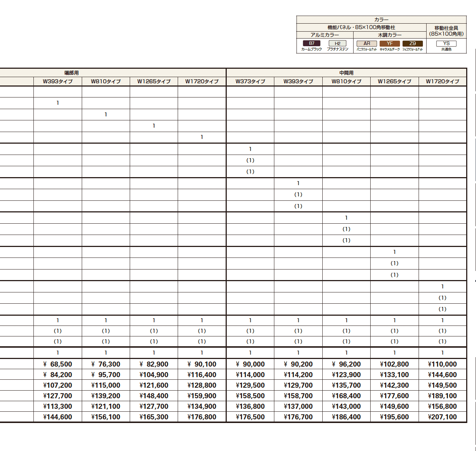
Task: Click the アルミカラー heading in the color legend
Action: (325, 35)
